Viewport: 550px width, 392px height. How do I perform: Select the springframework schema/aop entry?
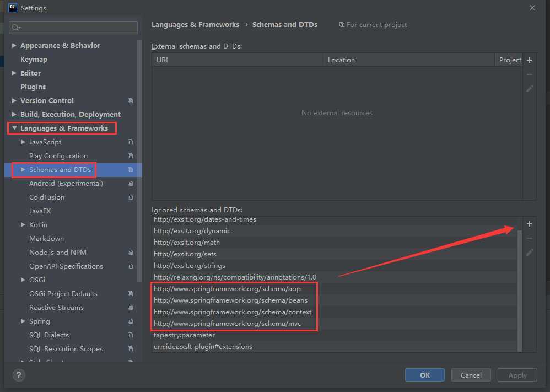334,289
